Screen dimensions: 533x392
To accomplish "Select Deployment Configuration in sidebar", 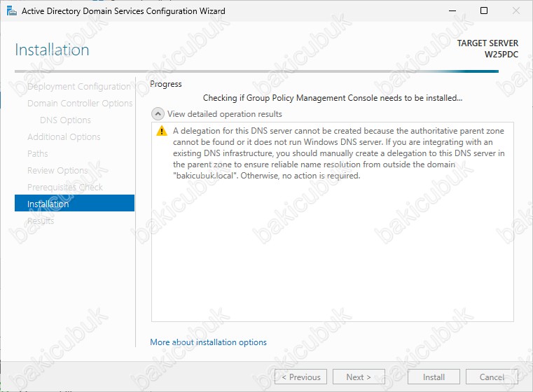I will coord(79,87).
